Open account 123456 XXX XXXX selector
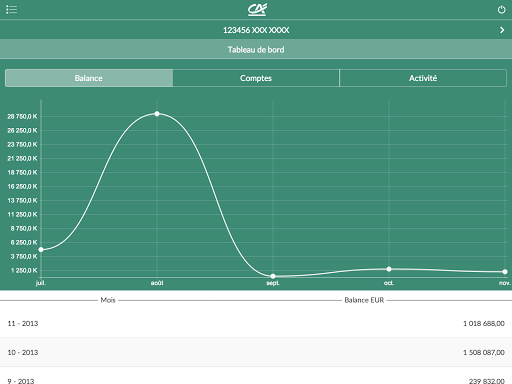Viewport: 512px width, 384px height. (x=256, y=30)
